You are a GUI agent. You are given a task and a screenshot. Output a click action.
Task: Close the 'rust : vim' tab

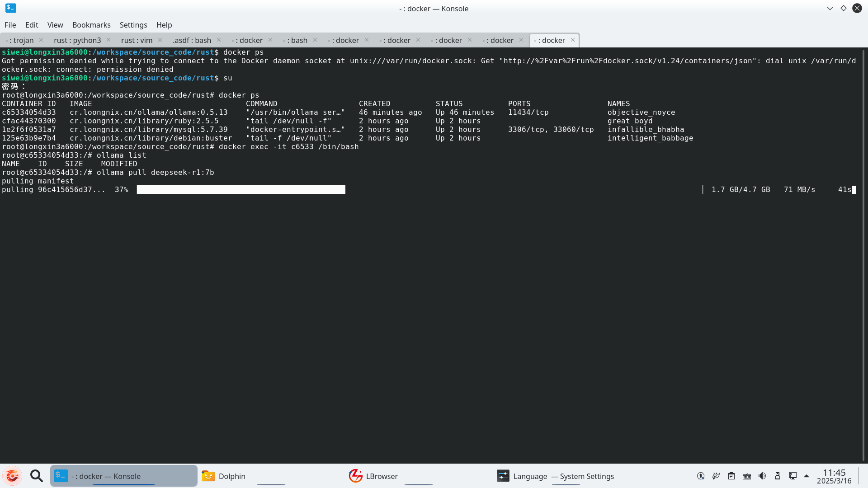point(160,40)
